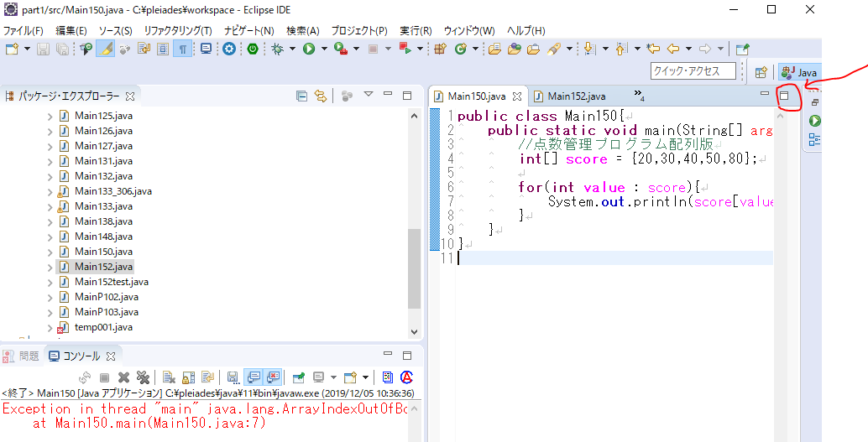The width and height of the screenshot is (868, 442).
Task: Open the ヘルプ(H) menu
Action: (x=526, y=30)
